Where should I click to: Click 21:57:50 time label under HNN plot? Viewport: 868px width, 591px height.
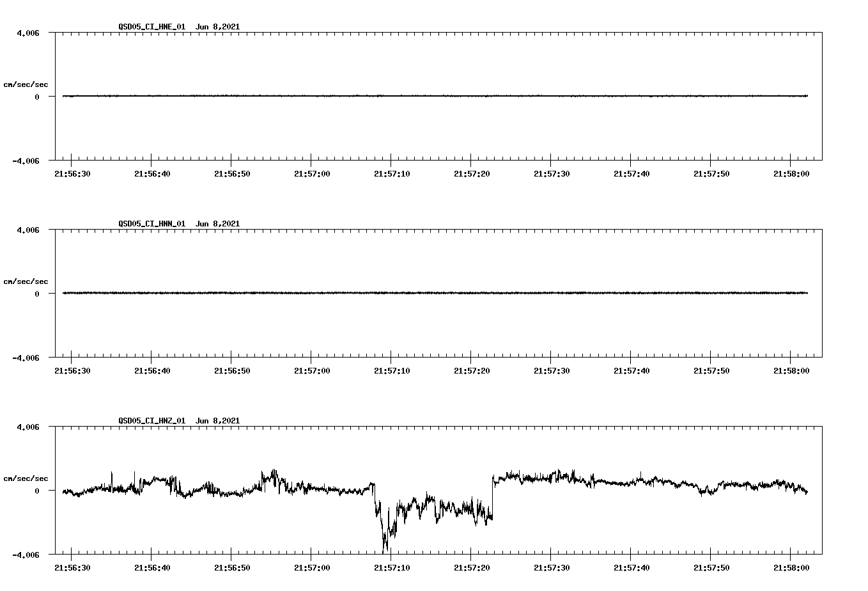711,370
